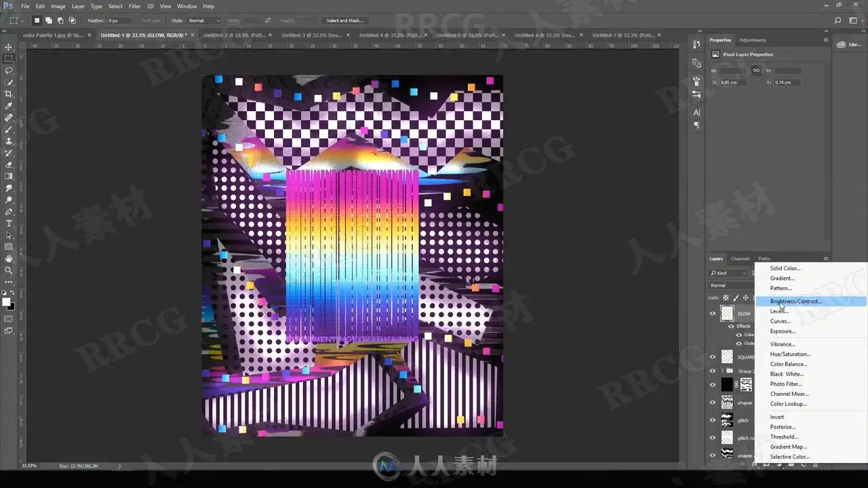Toggle visibility of GLOW layer Effects
This screenshot has height=488, width=868.
pos(731,326)
